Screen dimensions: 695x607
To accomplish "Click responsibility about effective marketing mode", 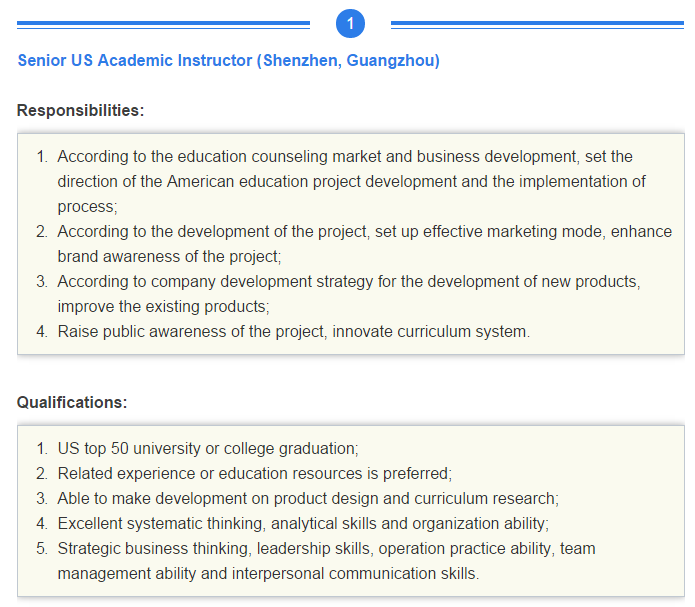I will pos(364,232).
